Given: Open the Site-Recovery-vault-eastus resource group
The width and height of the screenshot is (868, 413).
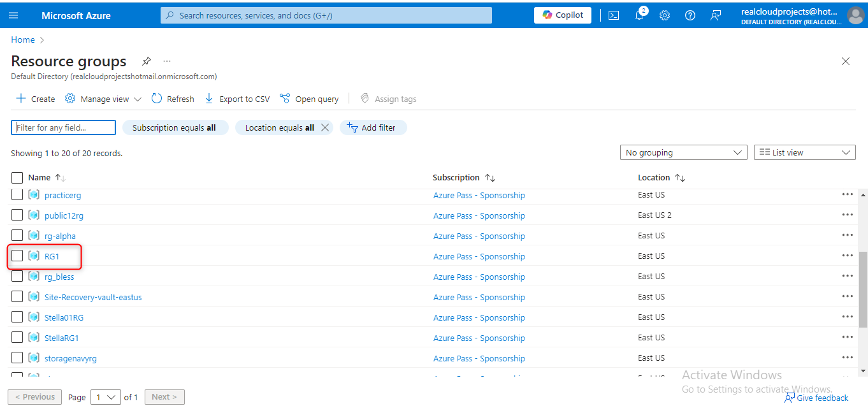Looking at the screenshot, I should point(93,297).
